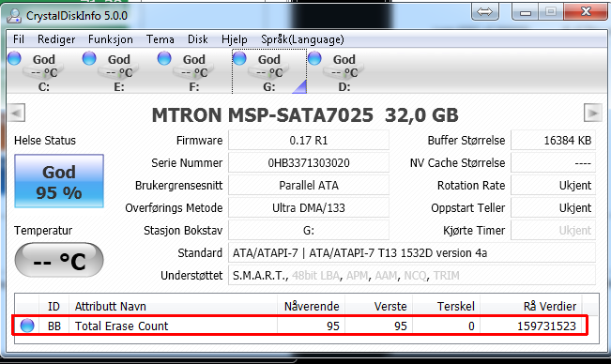Click the Kjørte Timer Ukjent field
Image resolution: width=611 pixels, height=364 pixels.
(554, 231)
